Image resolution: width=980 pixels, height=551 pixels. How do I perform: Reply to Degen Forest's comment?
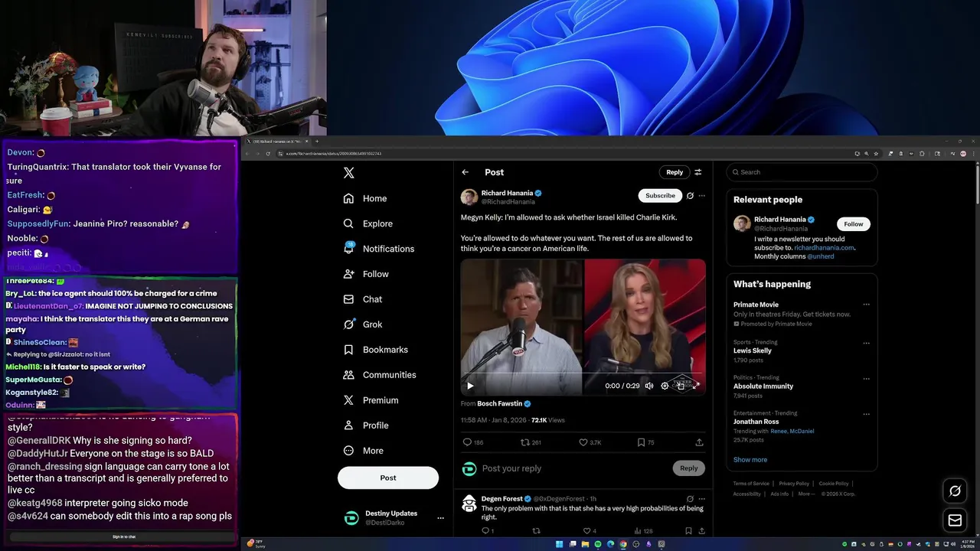pyautogui.click(x=487, y=531)
